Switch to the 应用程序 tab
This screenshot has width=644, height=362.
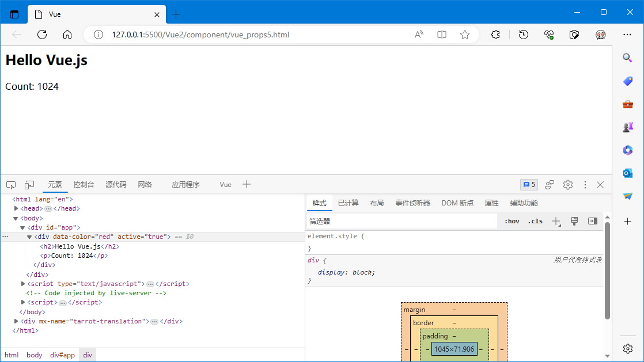click(x=185, y=185)
